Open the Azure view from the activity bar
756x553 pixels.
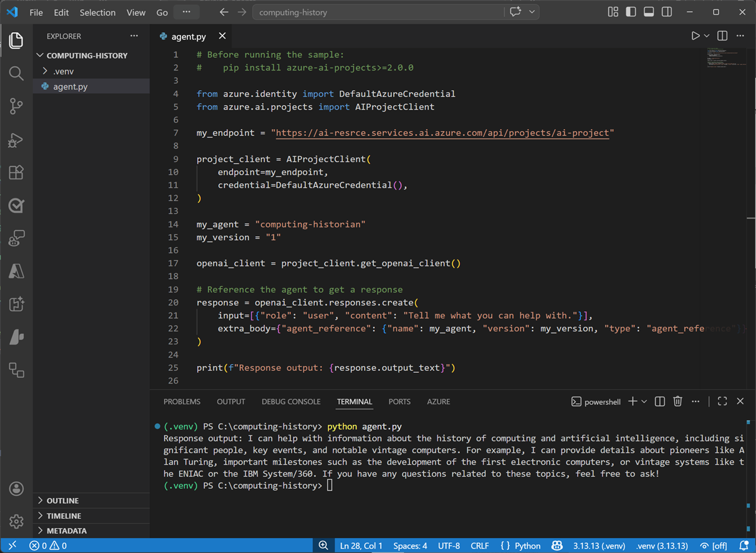tap(16, 271)
